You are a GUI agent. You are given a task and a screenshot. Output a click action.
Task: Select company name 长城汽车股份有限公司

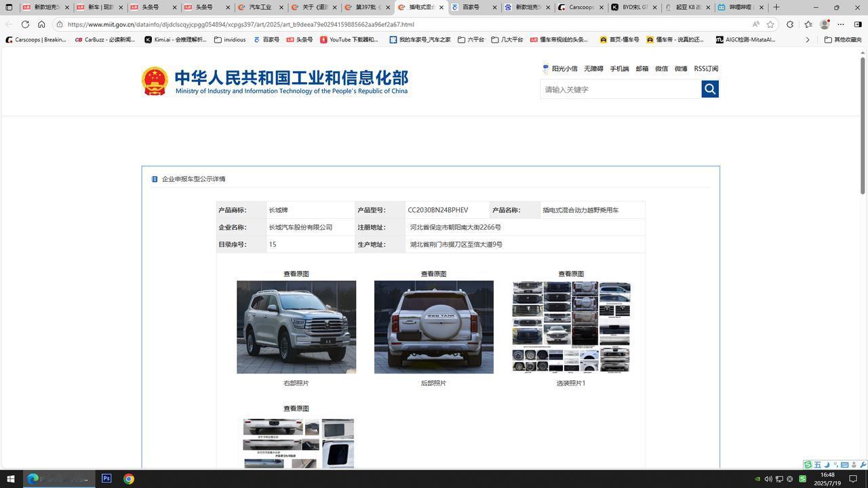coord(300,227)
